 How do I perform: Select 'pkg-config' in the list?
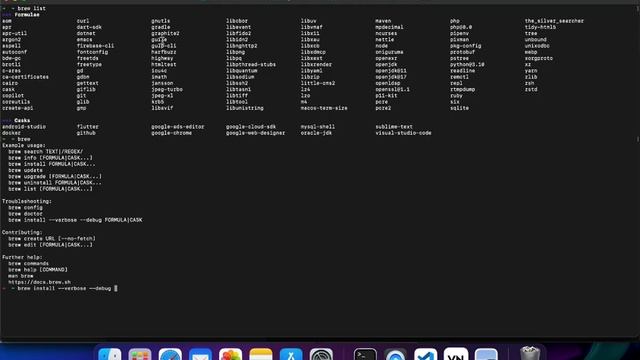(x=466, y=46)
